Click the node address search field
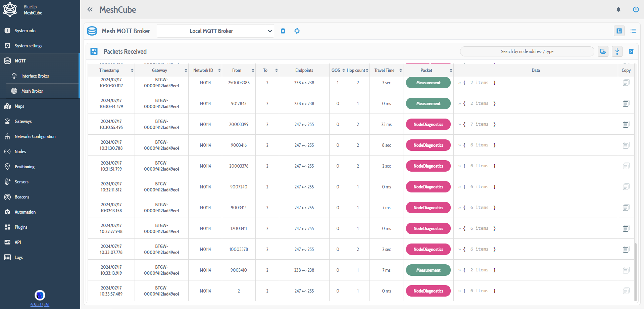The image size is (644, 309). click(527, 51)
